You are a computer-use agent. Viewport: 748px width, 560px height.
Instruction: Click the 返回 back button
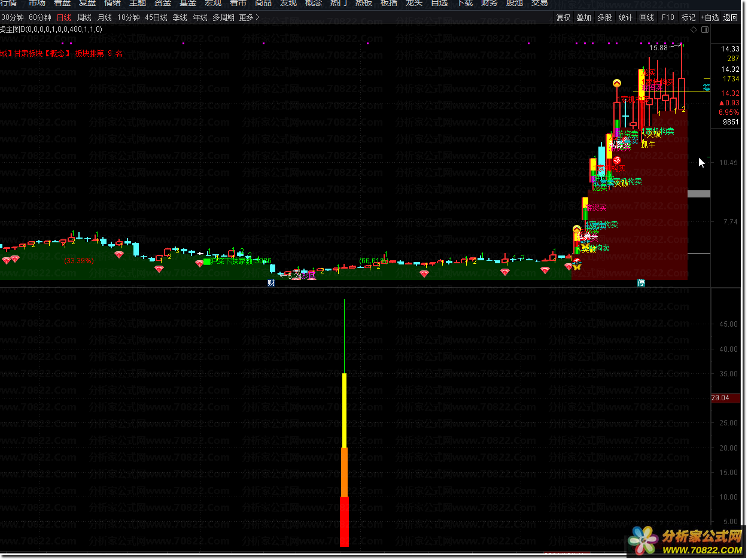coord(731,17)
